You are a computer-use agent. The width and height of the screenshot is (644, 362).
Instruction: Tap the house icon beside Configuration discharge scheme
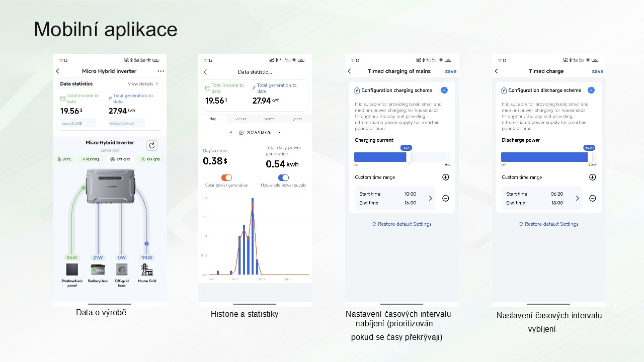pyautogui.click(x=504, y=90)
